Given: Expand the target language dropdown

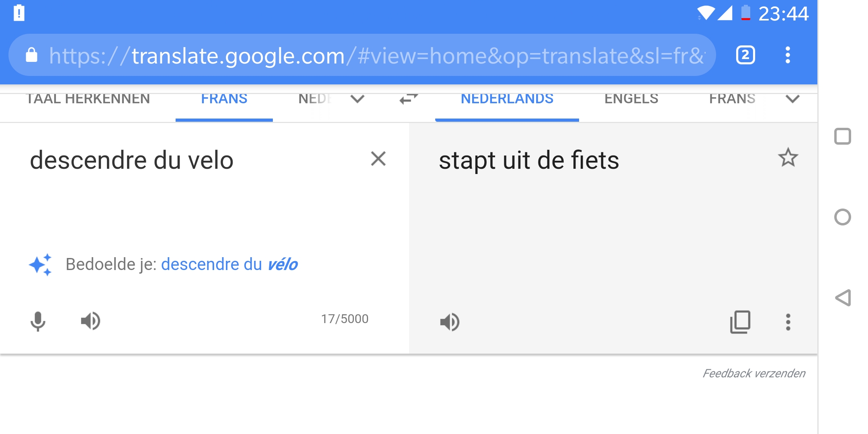Looking at the screenshot, I should [x=792, y=99].
